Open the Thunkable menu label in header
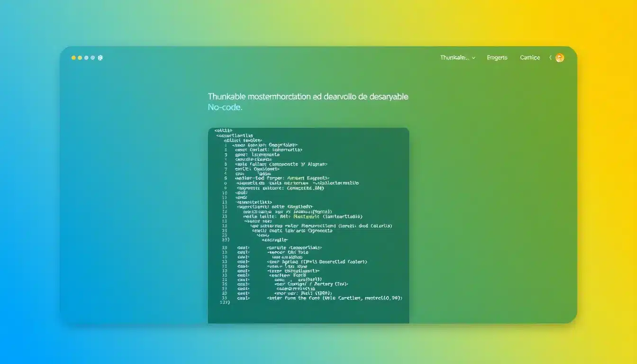The image size is (637, 364). [x=454, y=58]
